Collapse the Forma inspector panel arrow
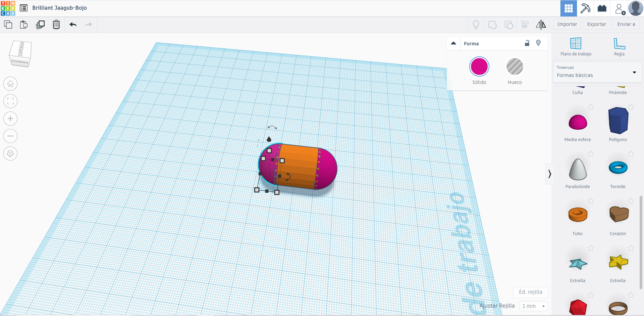Screen dimensions: 644x316 tap(453, 43)
